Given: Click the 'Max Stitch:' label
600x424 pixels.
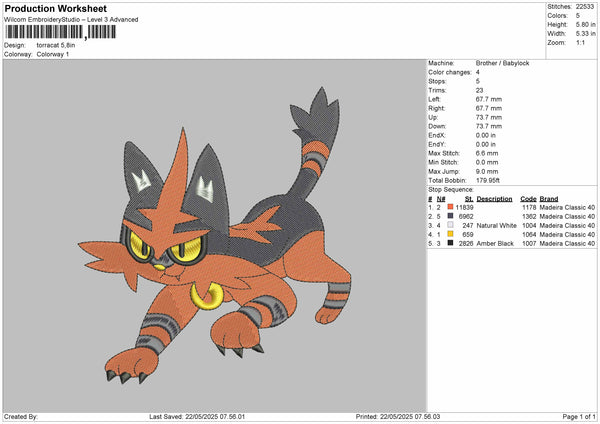Looking at the screenshot, I should pyautogui.click(x=444, y=153).
